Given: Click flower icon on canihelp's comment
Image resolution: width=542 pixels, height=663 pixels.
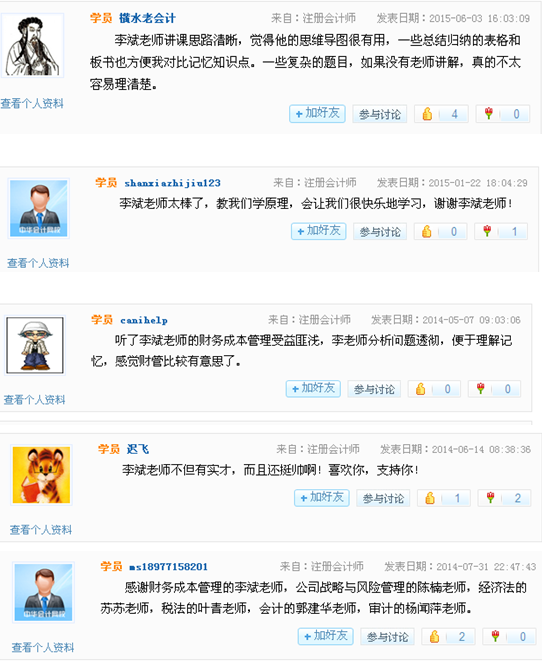Looking at the screenshot, I should coord(480,388).
